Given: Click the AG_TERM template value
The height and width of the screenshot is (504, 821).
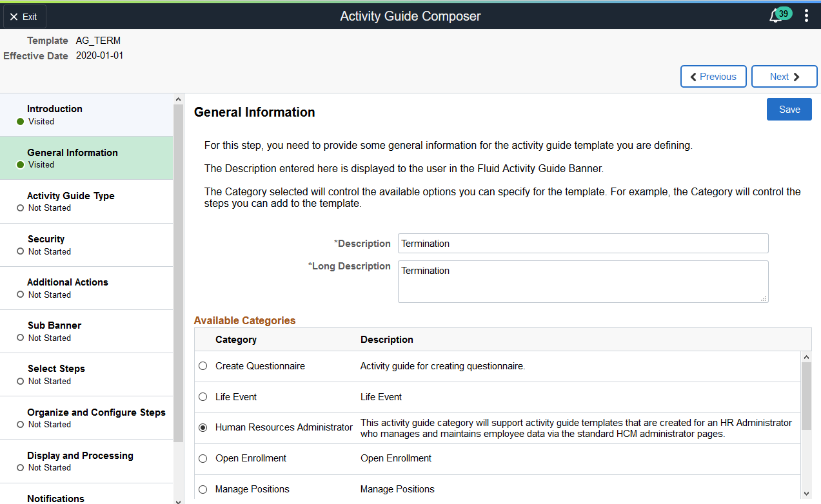Looking at the screenshot, I should tap(98, 41).
